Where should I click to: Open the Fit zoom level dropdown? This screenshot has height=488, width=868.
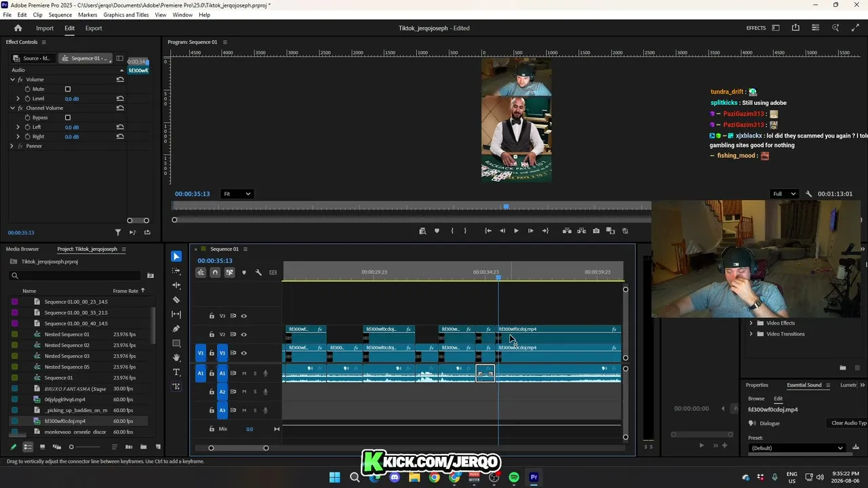[x=237, y=194]
